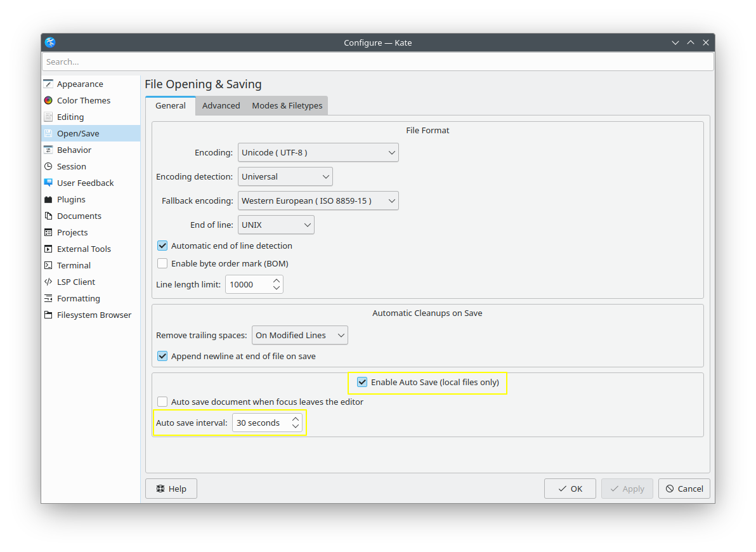Viewport: 756px width, 552px height.
Task: Expand the End of line combo box
Action: click(276, 225)
